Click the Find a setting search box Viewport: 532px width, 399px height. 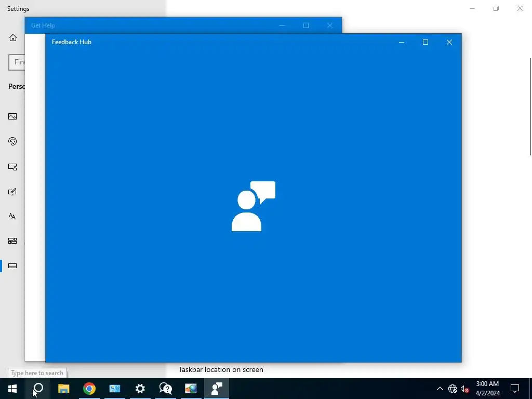tap(17, 62)
